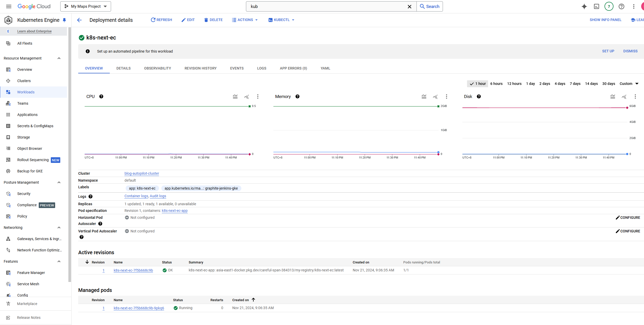Screen dimensions: 644x325
Task: Select Secrets & ConfigMaps in the sidebar
Action: (x=35, y=126)
